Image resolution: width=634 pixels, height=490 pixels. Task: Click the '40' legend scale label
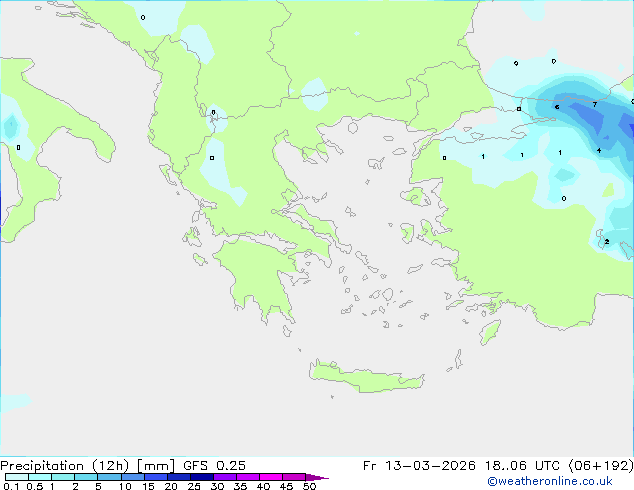(263, 486)
